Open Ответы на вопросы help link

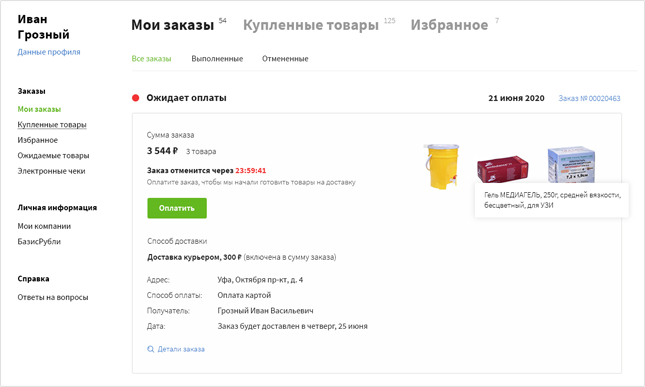[x=53, y=297]
